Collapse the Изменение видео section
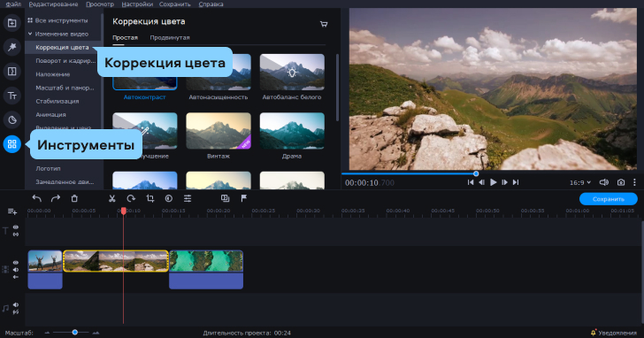Screen dimensions: 644x338 tap(30, 34)
